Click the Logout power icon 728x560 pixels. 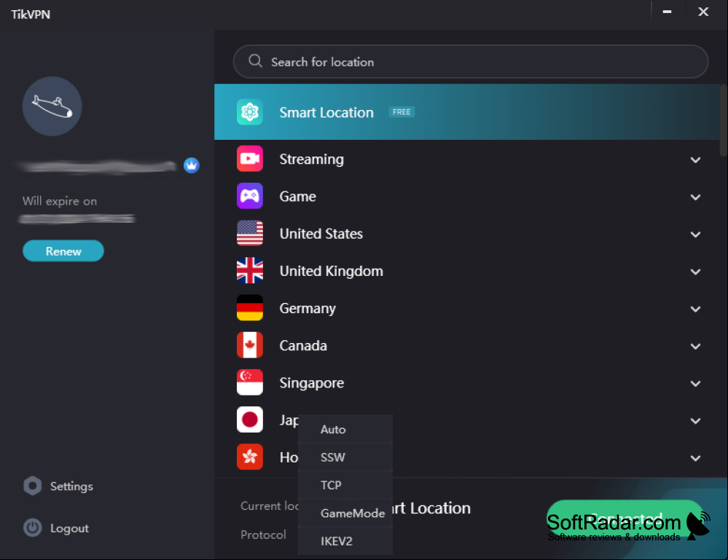pyautogui.click(x=33, y=527)
